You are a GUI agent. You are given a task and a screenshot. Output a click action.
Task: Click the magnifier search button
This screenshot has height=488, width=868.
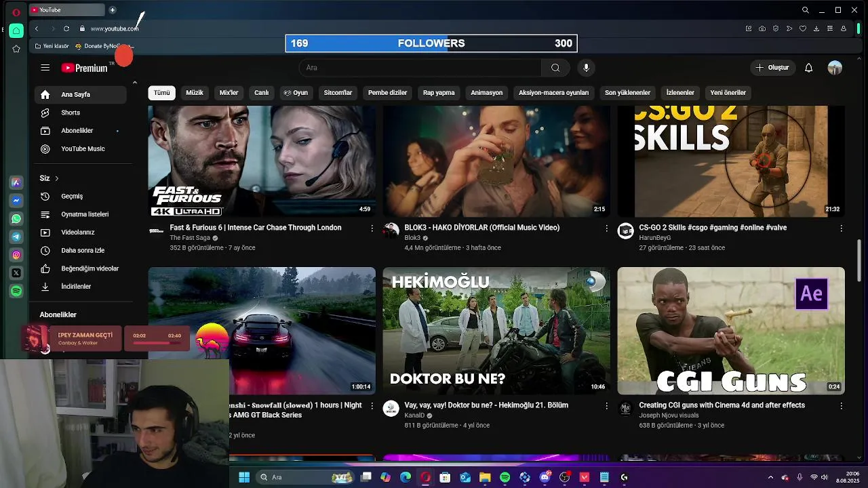[555, 68]
